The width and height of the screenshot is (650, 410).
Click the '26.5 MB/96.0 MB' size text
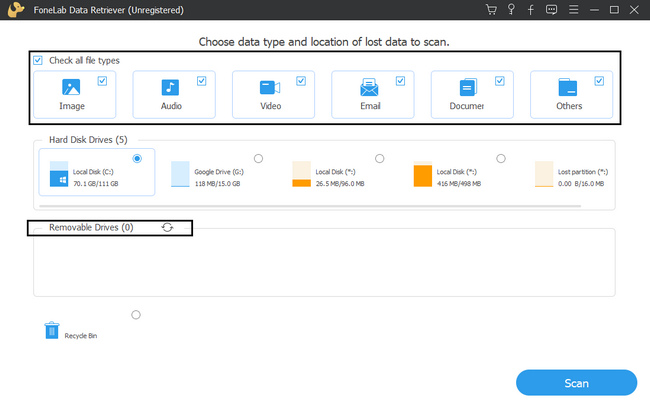tap(340, 183)
